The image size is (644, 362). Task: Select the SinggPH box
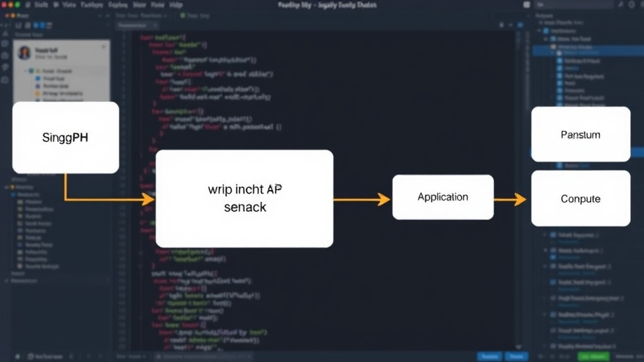coord(65,138)
